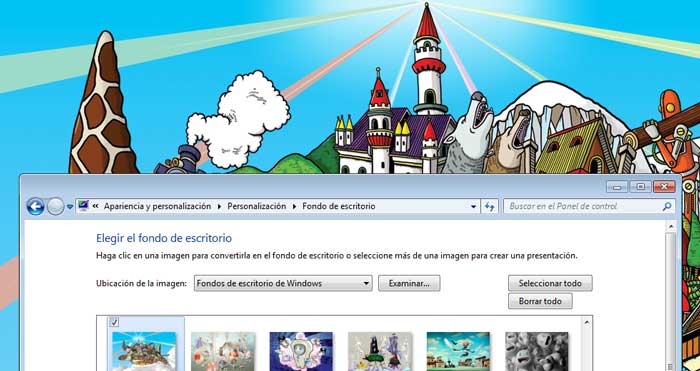Uncheck the first wallpaper checkbox
Screen dimensions: 700x371
(114, 322)
